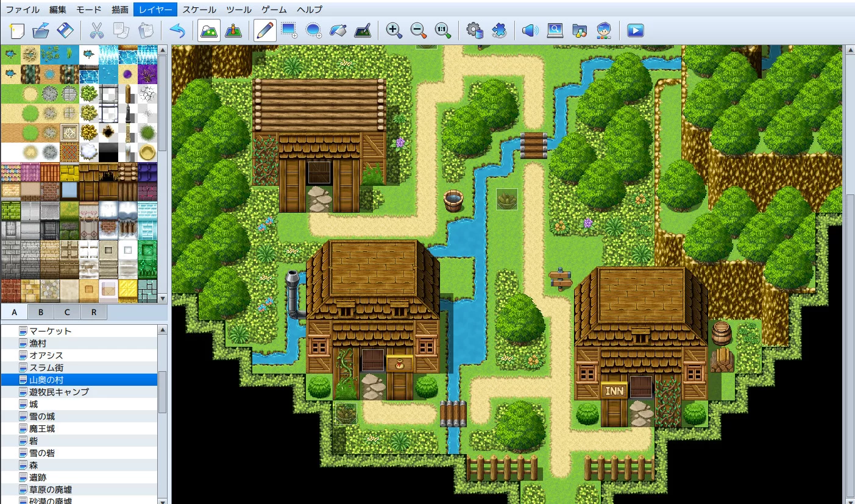This screenshot has width=855, height=504.
Task: Select the Pencil drawing tool
Action: coord(264,30)
